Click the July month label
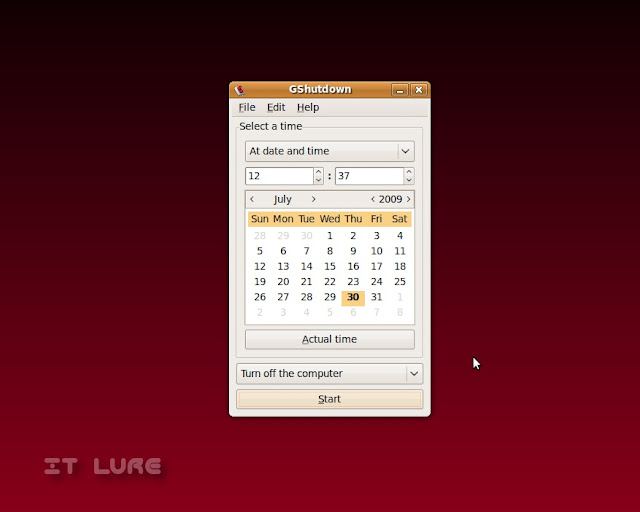Image resolution: width=640 pixels, height=512 pixels. pos(282,200)
